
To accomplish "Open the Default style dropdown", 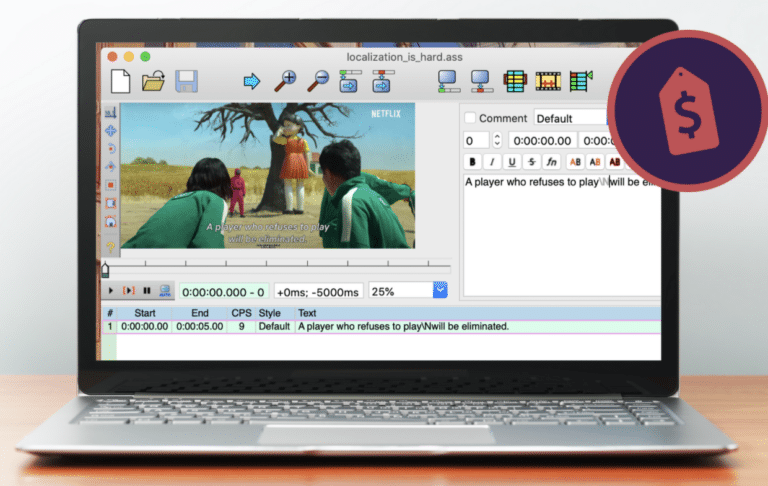I will coord(571,118).
